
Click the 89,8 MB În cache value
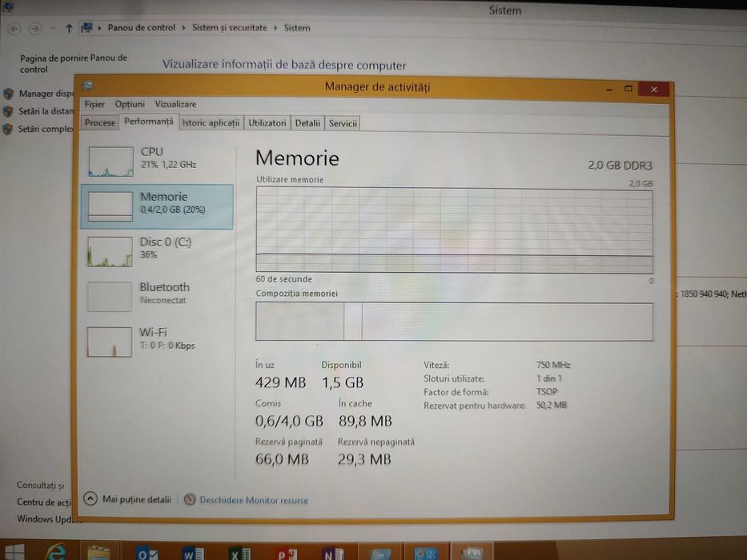click(365, 421)
